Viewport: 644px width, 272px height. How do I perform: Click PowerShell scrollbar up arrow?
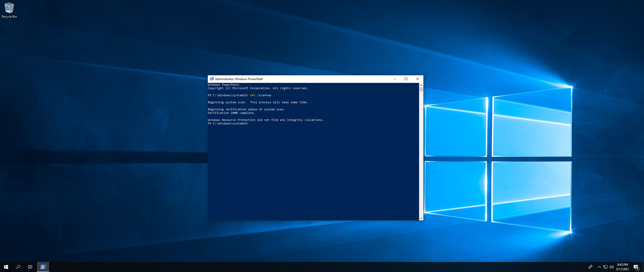click(x=421, y=85)
